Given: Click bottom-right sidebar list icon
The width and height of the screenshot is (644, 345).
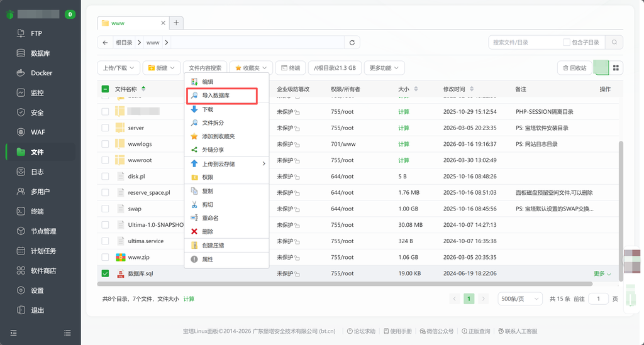Looking at the screenshot, I should (x=67, y=332).
